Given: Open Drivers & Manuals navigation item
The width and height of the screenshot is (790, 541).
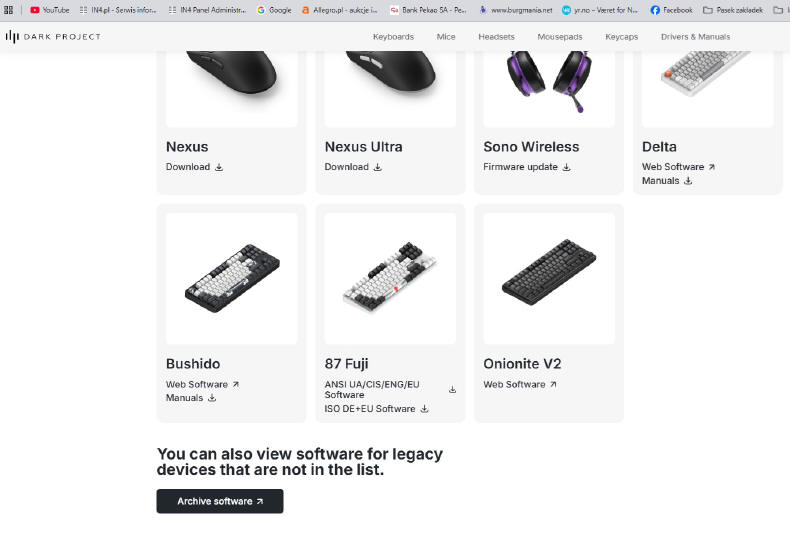Looking at the screenshot, I should (695, 37).
